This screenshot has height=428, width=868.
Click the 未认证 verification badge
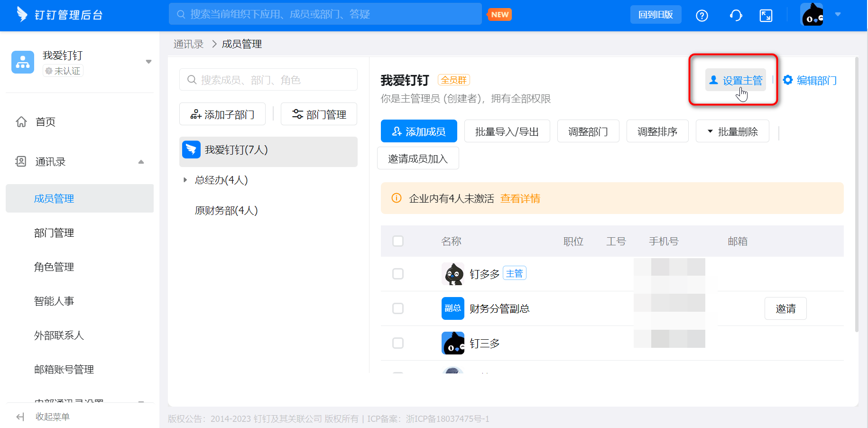(x=63, y=71)
